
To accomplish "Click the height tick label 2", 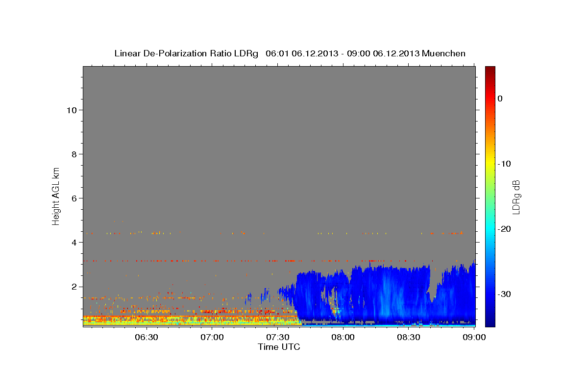I will [x=74, y=286].
